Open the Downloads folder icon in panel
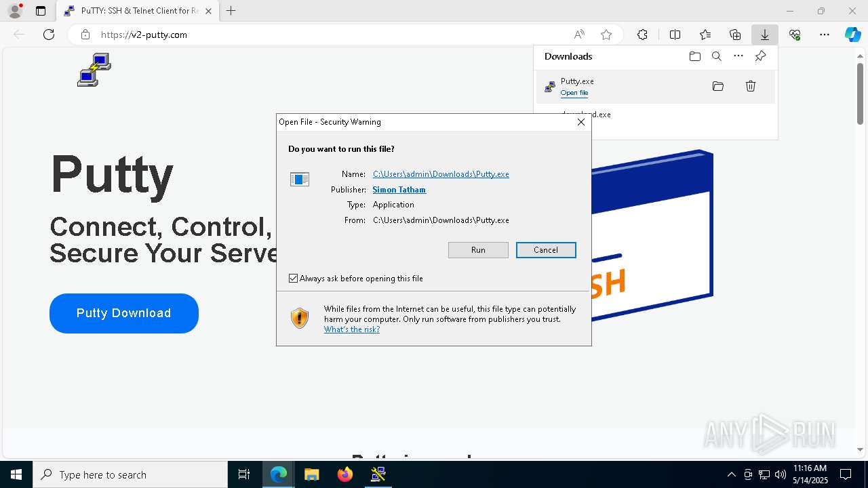Viewport: 868px width, 488px height. pyautogui.click(x=695, y=56)
